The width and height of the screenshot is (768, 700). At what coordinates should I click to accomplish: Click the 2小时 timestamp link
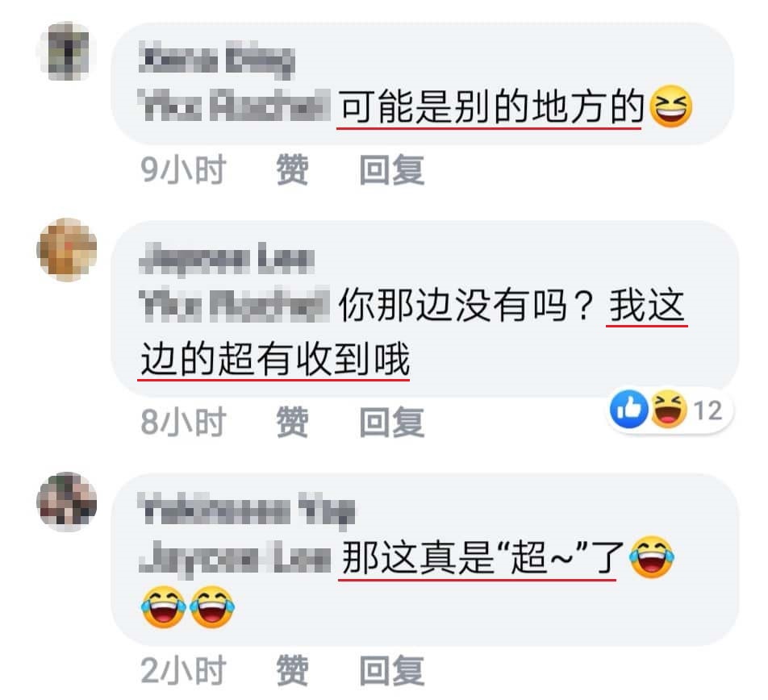(x=183, y=670)
